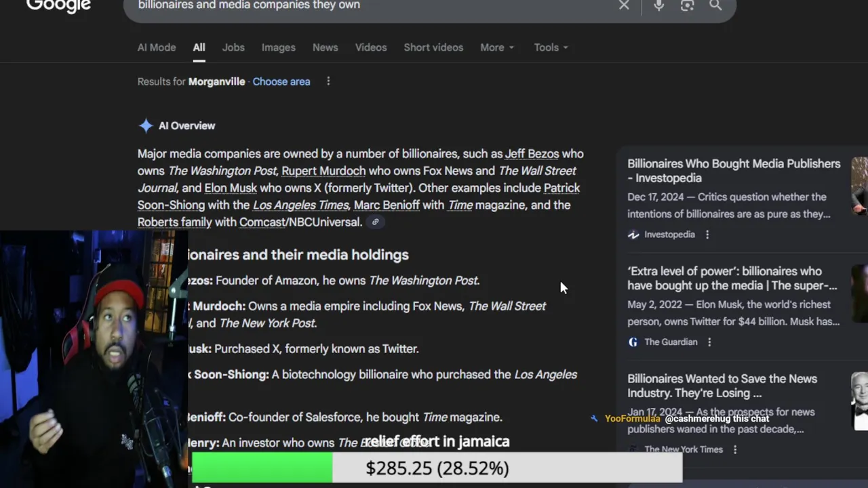
Task: Switch to the Images tab
Action: [279, 47]
